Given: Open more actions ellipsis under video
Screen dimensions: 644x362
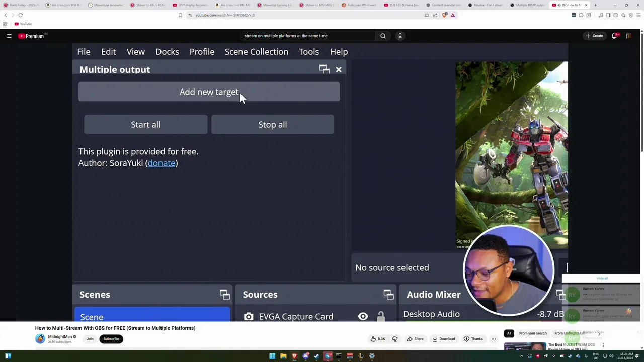Looking at the screenshot, I should [x=493, y=339].
